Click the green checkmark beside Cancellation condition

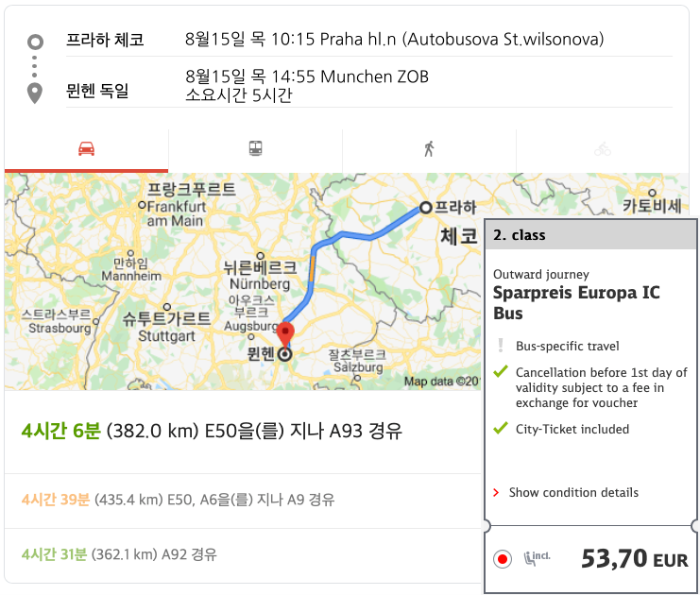[x=501, y=371]
